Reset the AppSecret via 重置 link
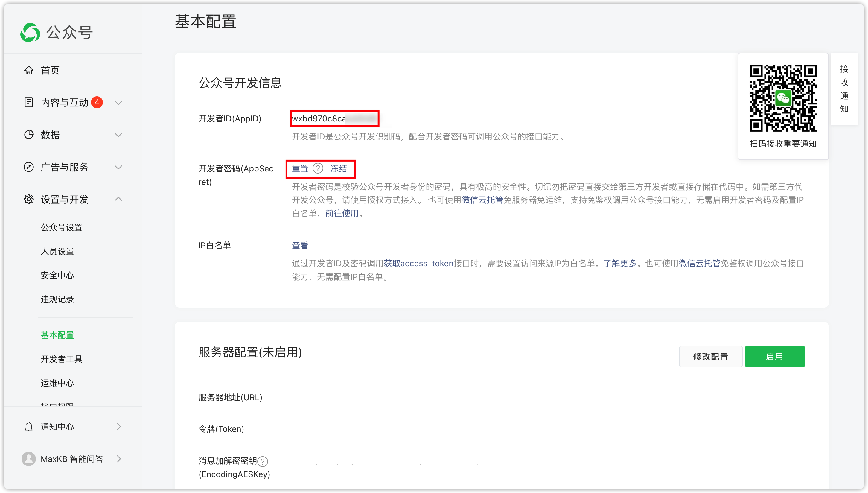 (x=300, y=168)
